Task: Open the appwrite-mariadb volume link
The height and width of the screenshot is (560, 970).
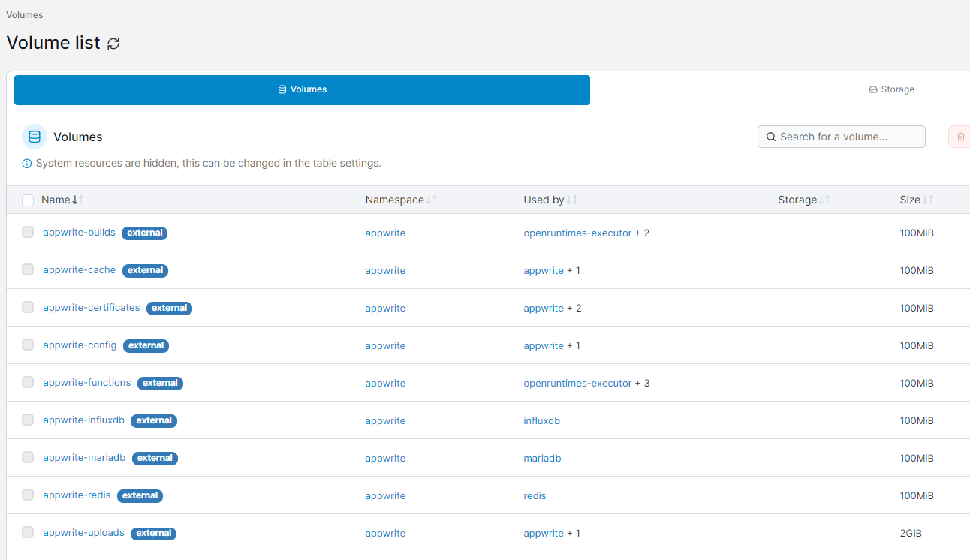Action: tap(84, 458)
